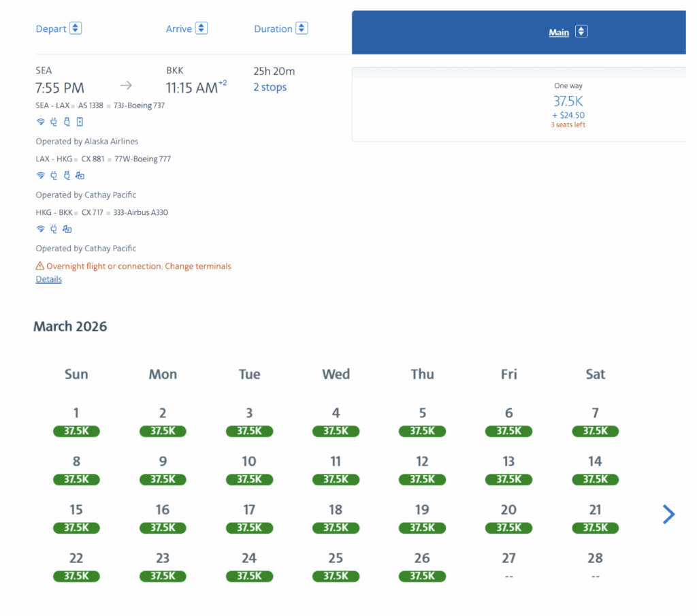Open the flight Details link
Viewport: 697px width, 616px height.
pyautogui.click(x=48, y=279)
